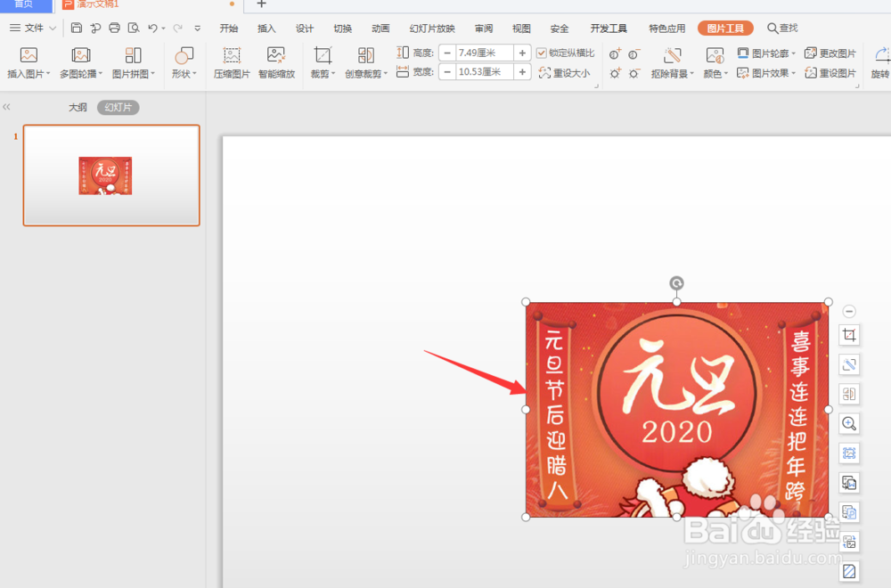The width and height of the screenshot is (891, 588).
Task: Click the Search (查找) button
Action: click(782, 28)
